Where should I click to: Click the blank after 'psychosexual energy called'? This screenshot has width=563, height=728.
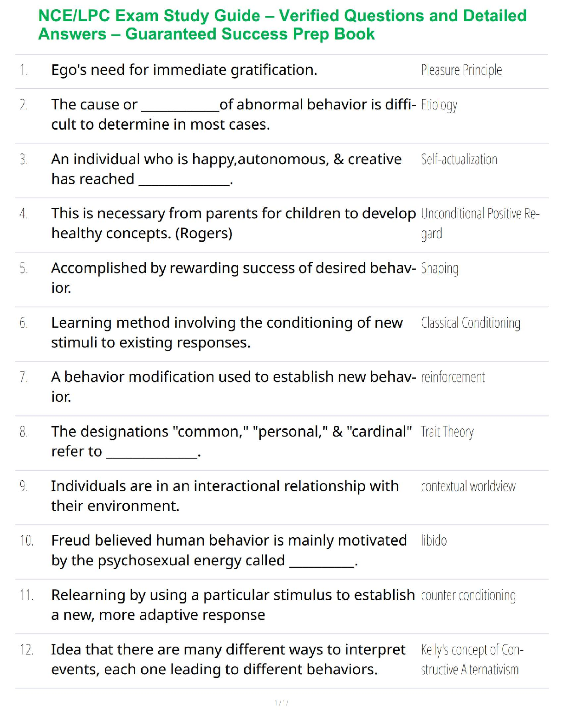pyautogui.click(x=322, y=564)
